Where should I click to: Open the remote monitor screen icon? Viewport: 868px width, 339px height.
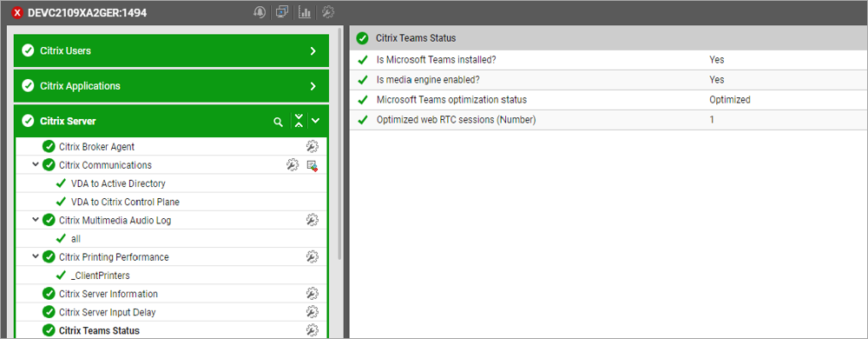[281, 12]
